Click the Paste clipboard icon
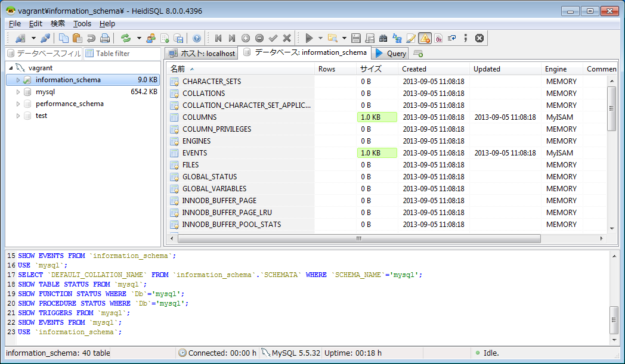 pyautogui.click(x=78, y=38)
